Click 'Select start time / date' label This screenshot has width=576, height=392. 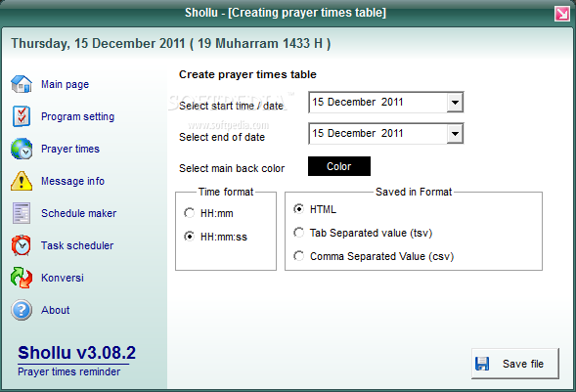231,106
